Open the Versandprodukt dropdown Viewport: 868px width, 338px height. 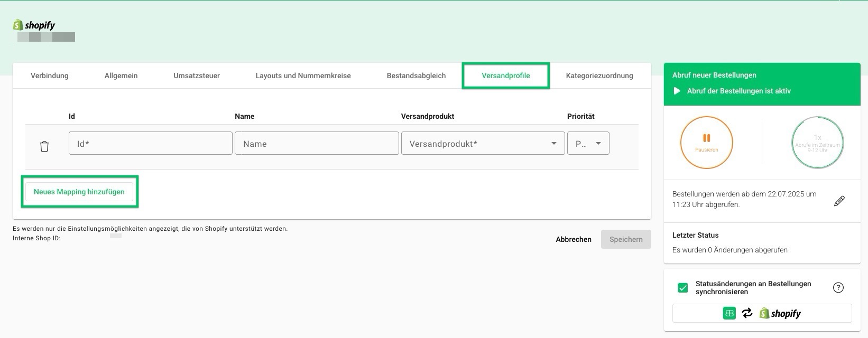pyautogui.click(x=483, y=143)
